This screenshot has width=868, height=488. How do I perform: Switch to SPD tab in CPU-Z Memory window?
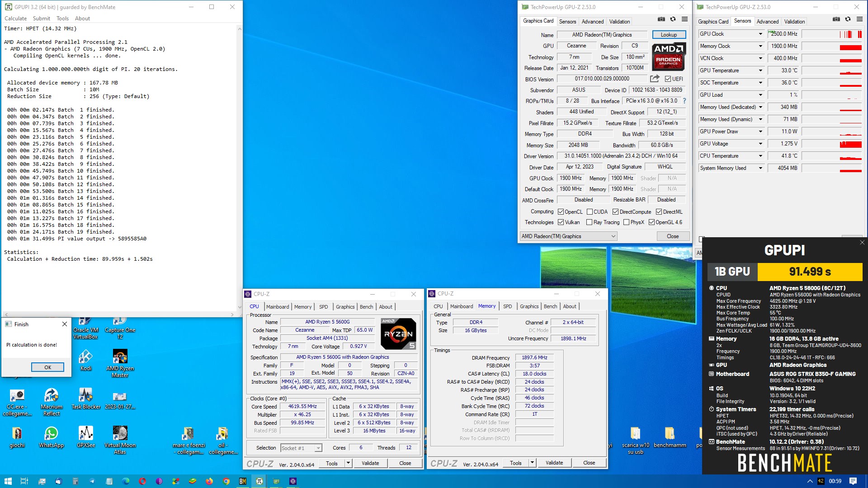pos(507,306)
